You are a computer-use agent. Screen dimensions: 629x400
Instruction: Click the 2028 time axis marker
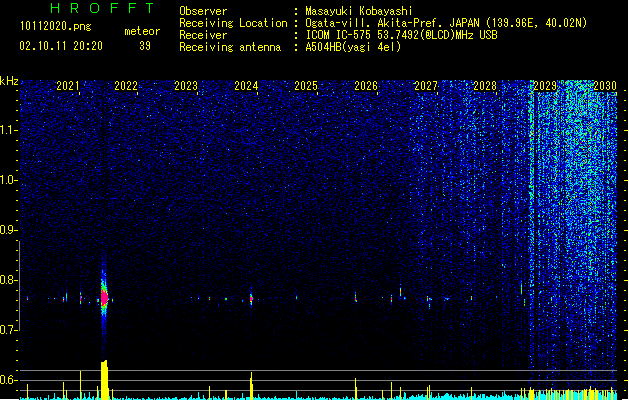coord(485,86)
